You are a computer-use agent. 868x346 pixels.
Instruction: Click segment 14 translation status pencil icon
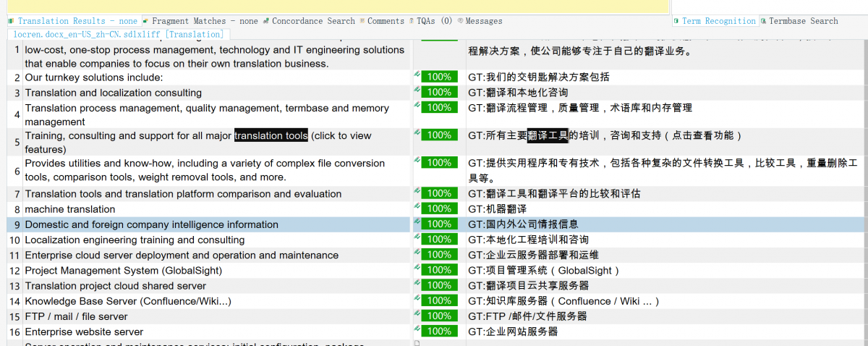point(417,299)
